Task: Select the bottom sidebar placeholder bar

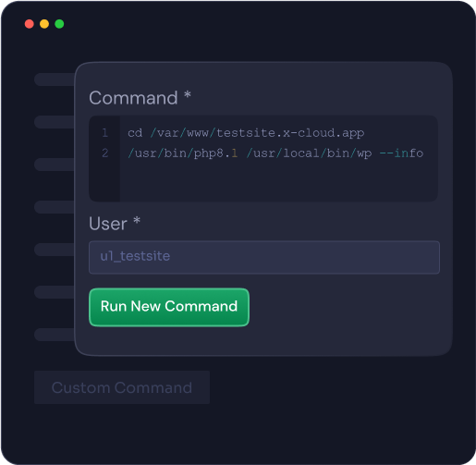Action: point(55,335)
